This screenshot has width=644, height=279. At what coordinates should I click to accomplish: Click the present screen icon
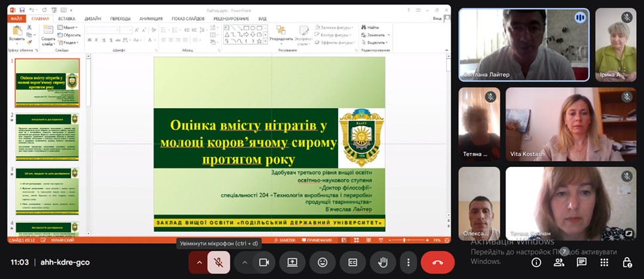(x=292, y=262)
